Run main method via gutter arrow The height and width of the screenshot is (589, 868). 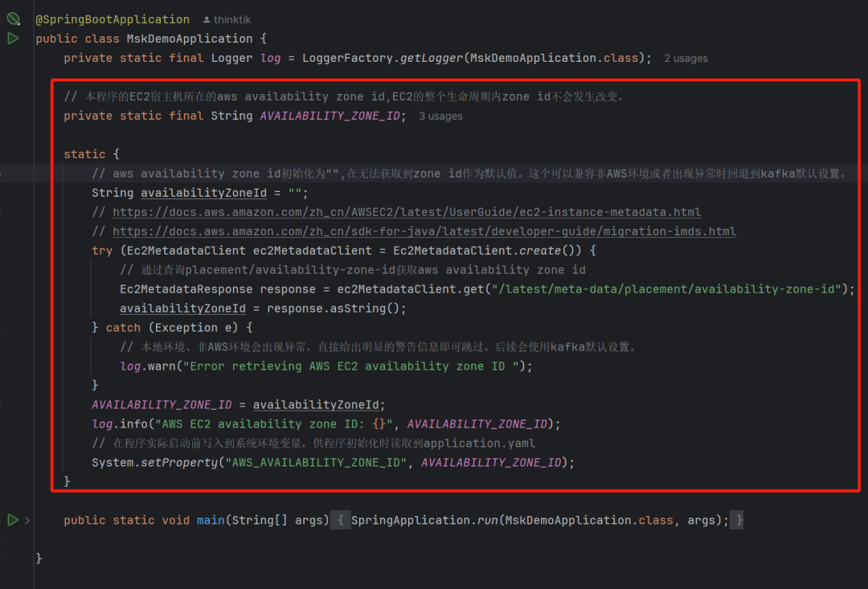tap(13, 520)
